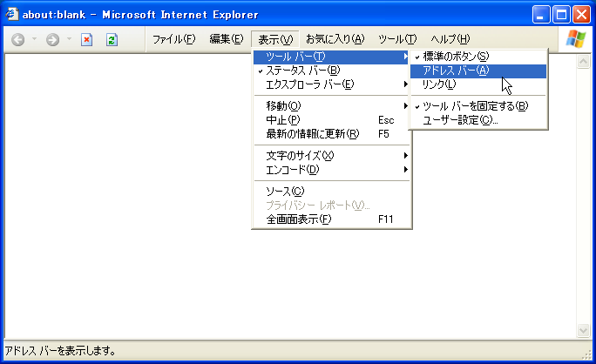Maximize the Internet Explorer window
This screenshot has height=364, width=596.
coord(561,15)
